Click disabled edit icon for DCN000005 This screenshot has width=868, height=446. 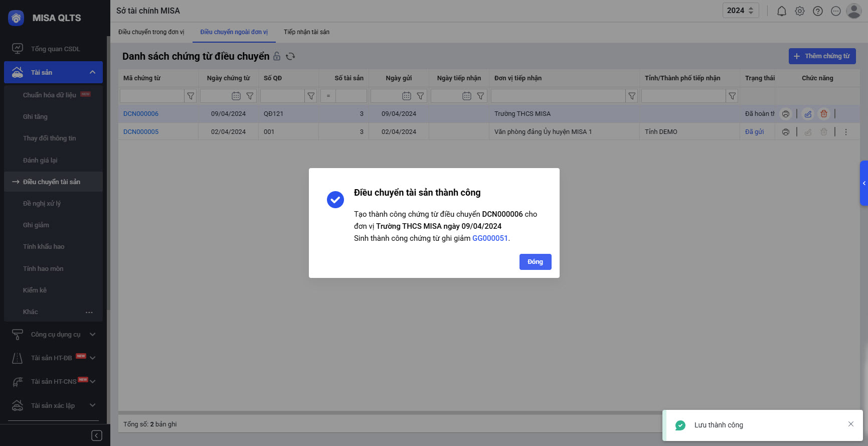(808, 132)
